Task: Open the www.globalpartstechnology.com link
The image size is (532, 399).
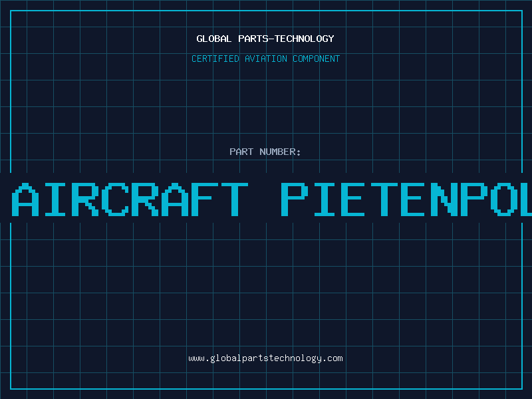Action: 265,358
